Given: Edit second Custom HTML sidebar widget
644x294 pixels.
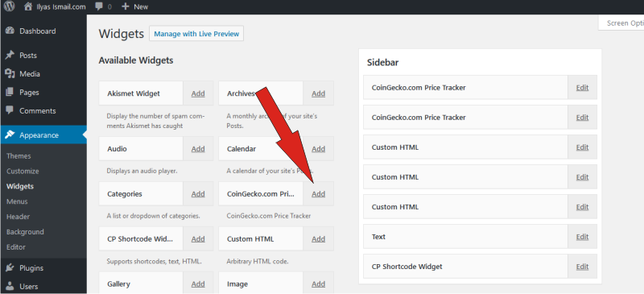Looking at the screenshot, I should (582, 177).
